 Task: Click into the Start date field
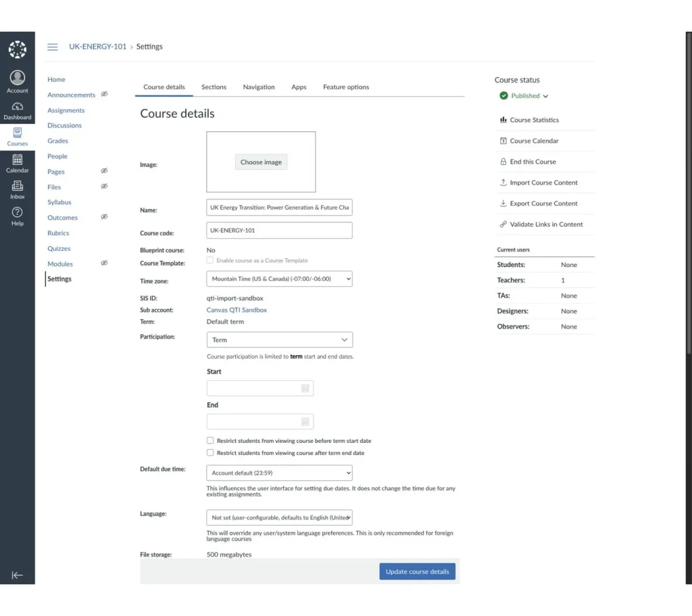(x=260, y=388)
